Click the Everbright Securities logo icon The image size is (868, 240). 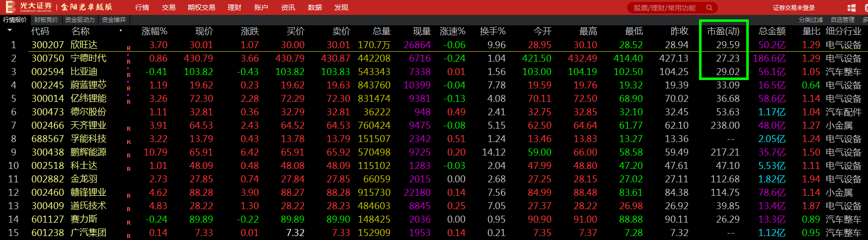point(10,7)
